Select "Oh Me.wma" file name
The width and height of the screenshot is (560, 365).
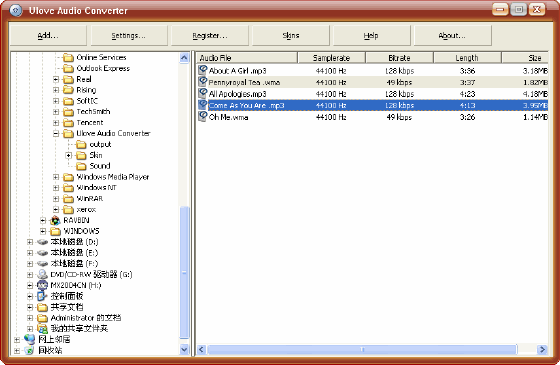tap(229, 117)
